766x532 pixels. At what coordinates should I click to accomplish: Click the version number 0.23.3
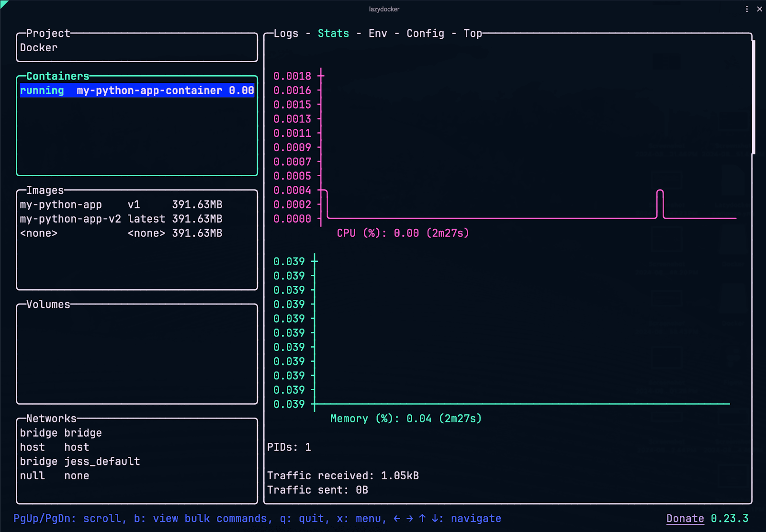click(729, 519)
